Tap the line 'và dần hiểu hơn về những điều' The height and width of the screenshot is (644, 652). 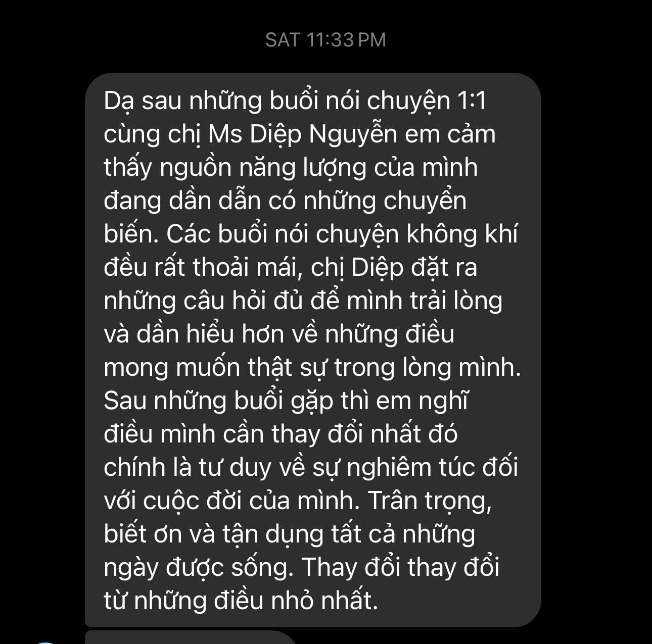click(279, 334)
